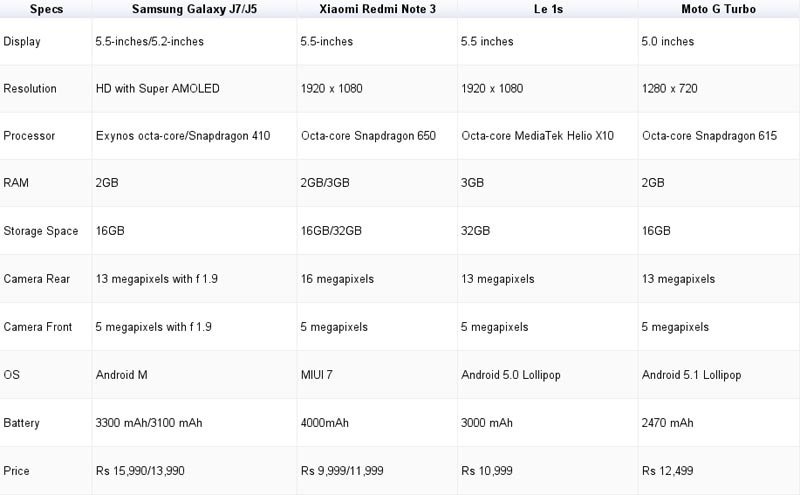Click the Android M cell
The width and height of the screenshot is (800, 495).
coord(121,375)
